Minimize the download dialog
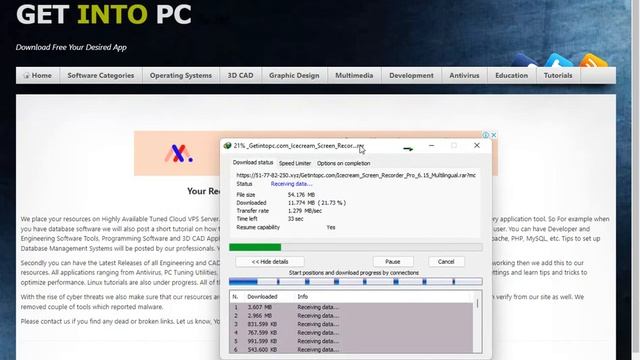This screenshot has height=360, width=640. click(431, 145)
